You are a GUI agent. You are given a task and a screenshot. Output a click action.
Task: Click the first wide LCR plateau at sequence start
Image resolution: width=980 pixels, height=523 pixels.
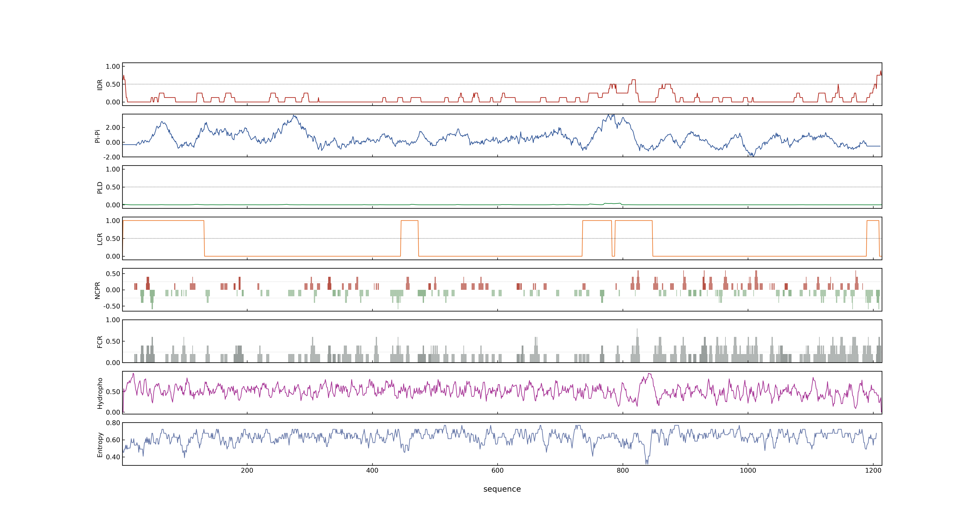[x=163, y=221]
